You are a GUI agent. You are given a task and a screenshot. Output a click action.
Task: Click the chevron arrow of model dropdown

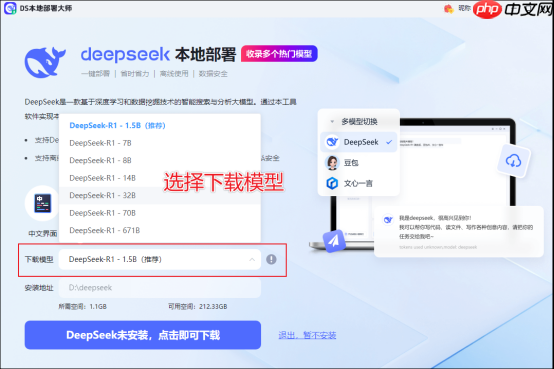252,259
